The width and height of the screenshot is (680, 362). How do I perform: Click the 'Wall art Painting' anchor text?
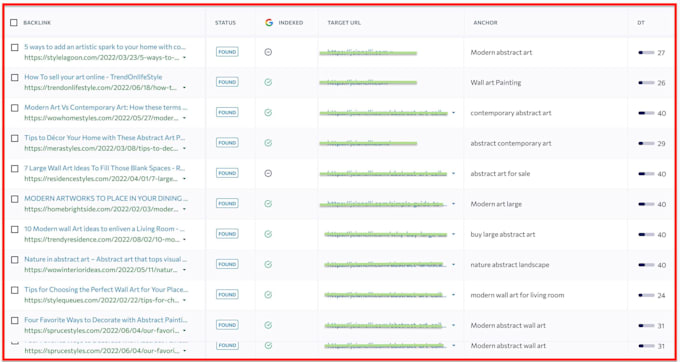coord(496,82)
